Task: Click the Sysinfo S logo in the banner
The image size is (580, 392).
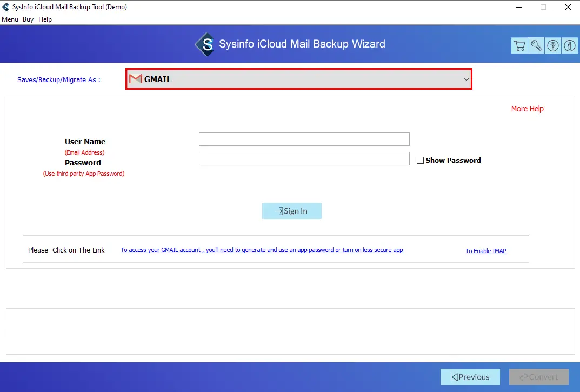Action: tap(205, 44)
